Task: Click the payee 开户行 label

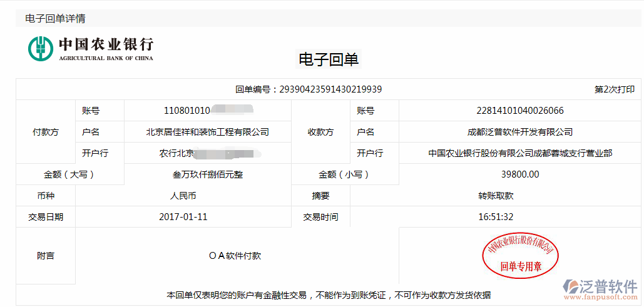Action: [370, 154]
